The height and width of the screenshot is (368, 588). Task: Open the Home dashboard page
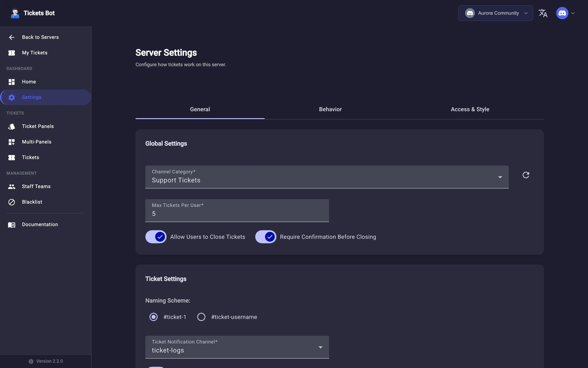click(x=46, y=82)
